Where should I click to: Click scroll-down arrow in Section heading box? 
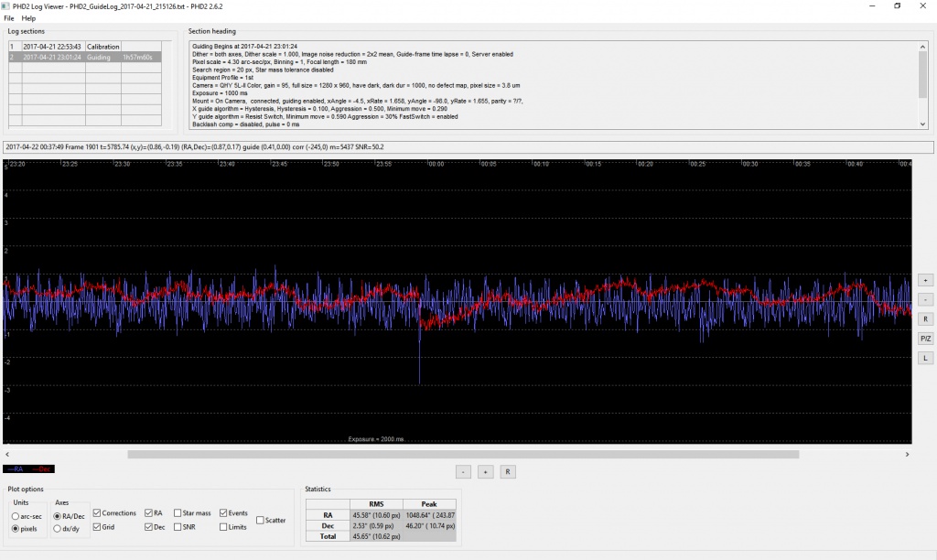(922, 124)
